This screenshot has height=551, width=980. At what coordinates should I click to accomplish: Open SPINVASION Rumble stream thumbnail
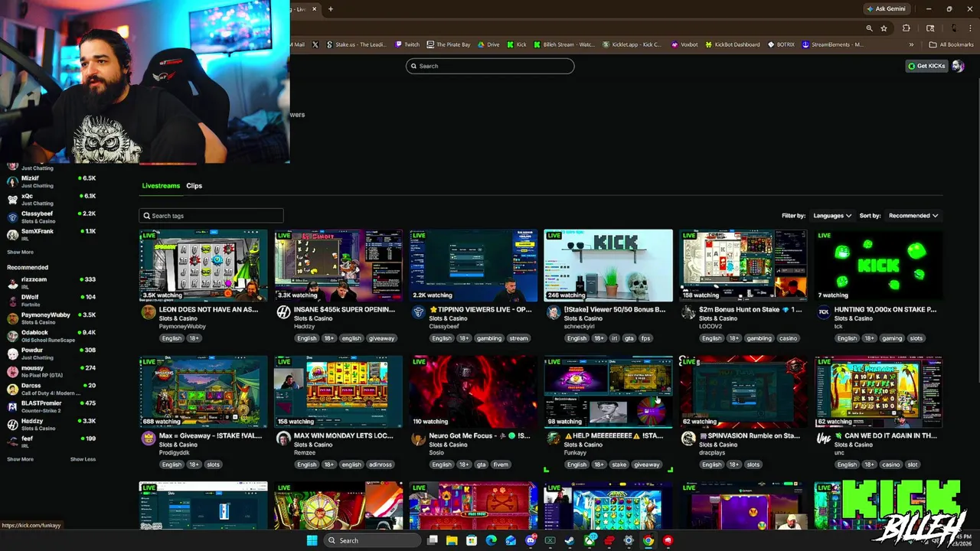pyautogui.click(x=743, y=392)
